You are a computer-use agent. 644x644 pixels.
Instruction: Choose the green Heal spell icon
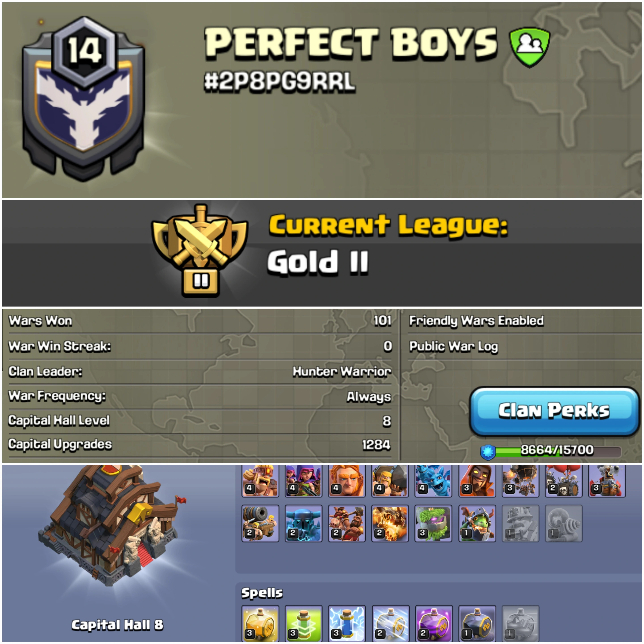pyautogui.click(x=303, y=623)
